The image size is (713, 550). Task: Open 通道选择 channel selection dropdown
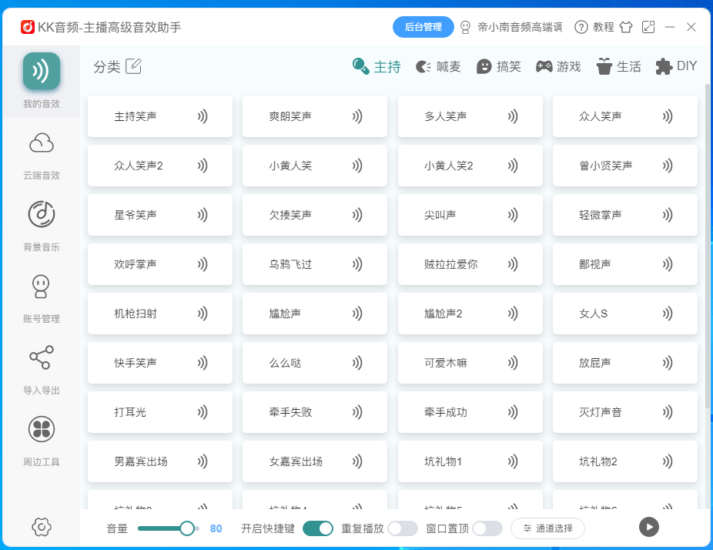(548, 528)
